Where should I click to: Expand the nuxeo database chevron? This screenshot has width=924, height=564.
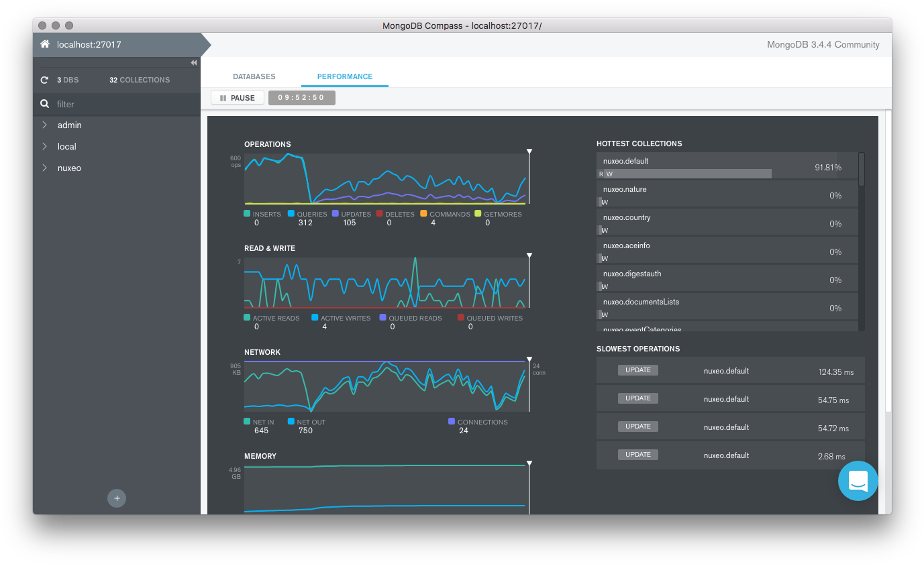point(45,168)
